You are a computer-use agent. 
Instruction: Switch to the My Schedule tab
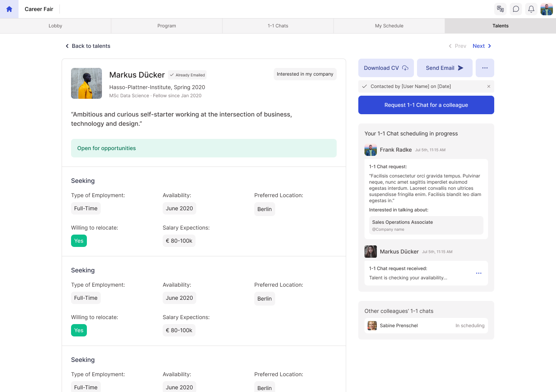point(389,26)
